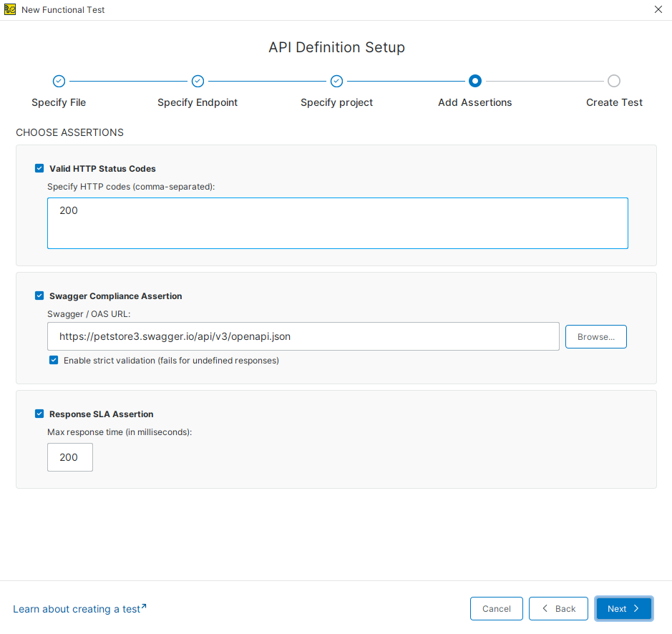Click the Specify Endpoint step label
This screenshot has width=672, height=634.
pyautogui.click(x=198, y=102)
